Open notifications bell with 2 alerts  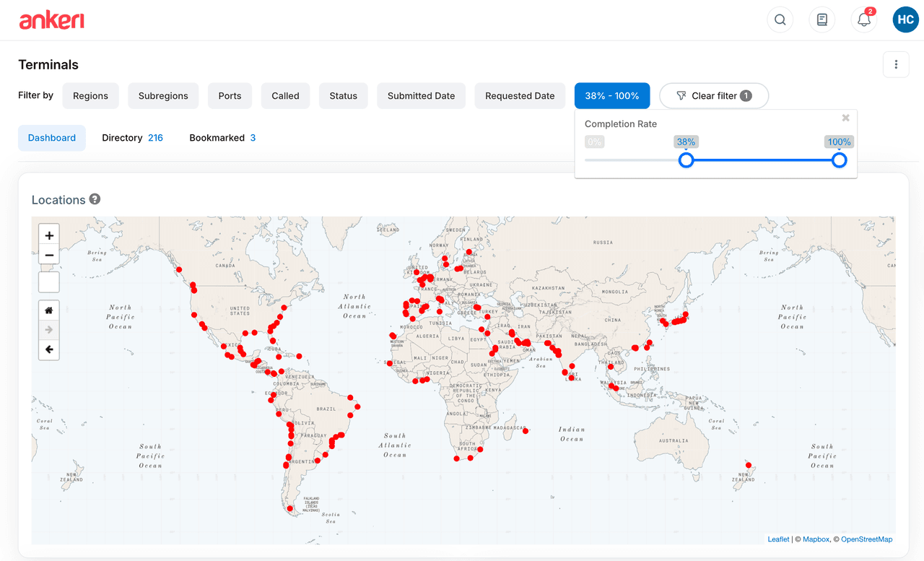pos(863,20)
